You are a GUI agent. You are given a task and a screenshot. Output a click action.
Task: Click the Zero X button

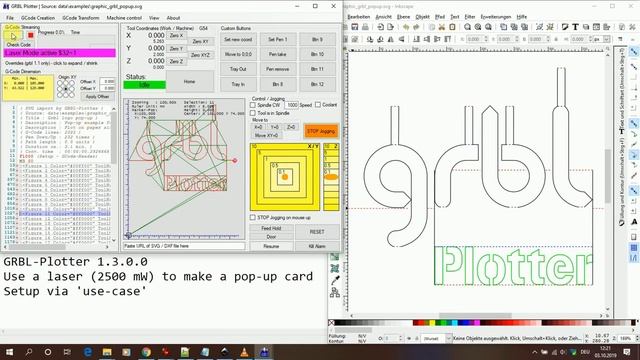tap(176, 36)
